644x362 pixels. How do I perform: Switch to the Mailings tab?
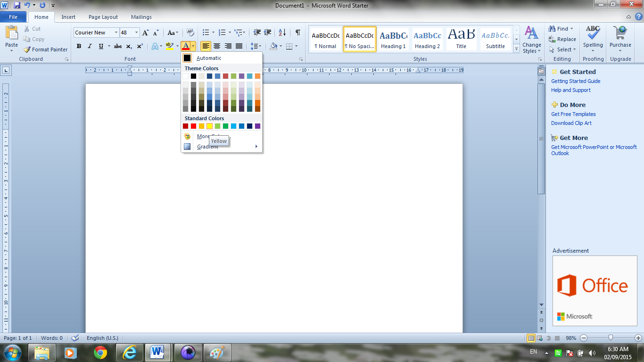(x=141, y=17)
